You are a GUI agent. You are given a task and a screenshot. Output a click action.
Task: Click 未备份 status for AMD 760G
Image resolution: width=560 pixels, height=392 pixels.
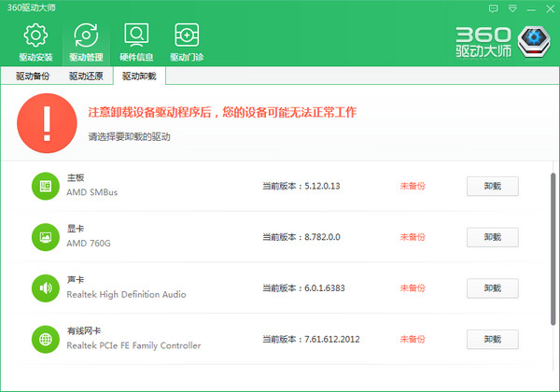click(x=412, y=237)
